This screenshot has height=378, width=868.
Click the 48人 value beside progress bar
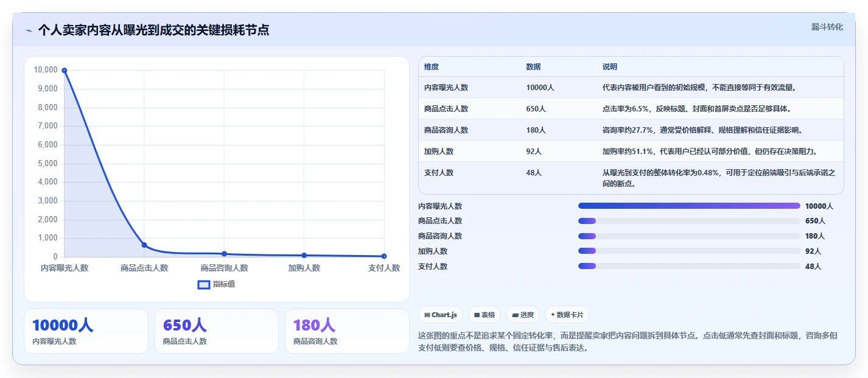813,266
